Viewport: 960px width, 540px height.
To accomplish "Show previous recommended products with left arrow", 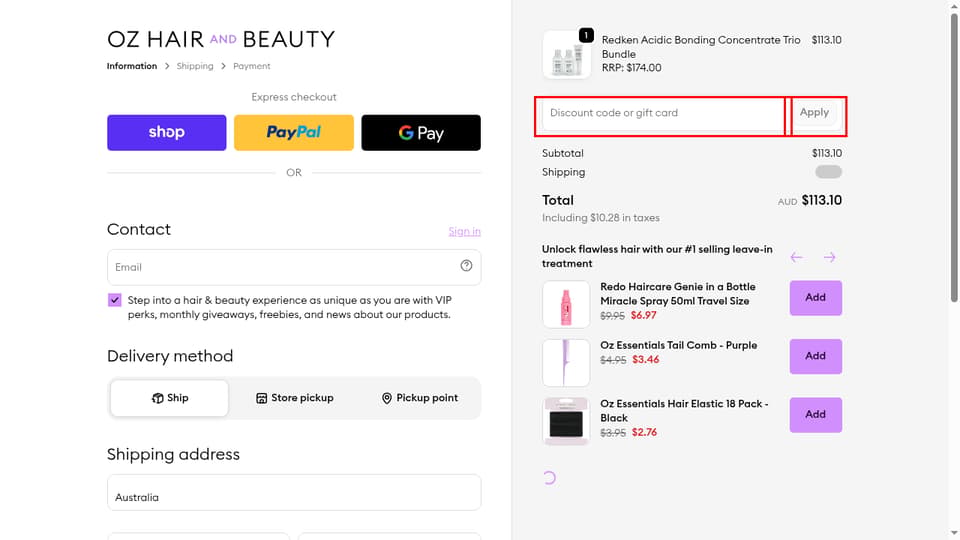I will click(x=796, y=257).
